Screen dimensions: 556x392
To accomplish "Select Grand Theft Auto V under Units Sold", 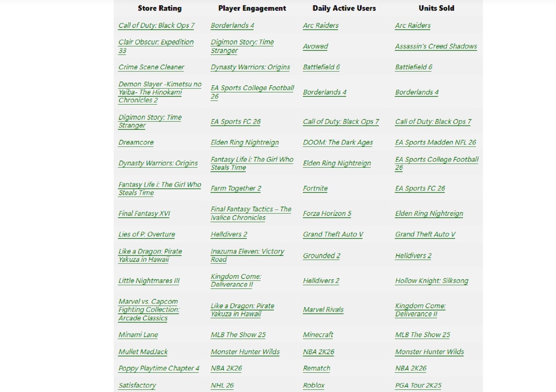I will pos(425,234).
